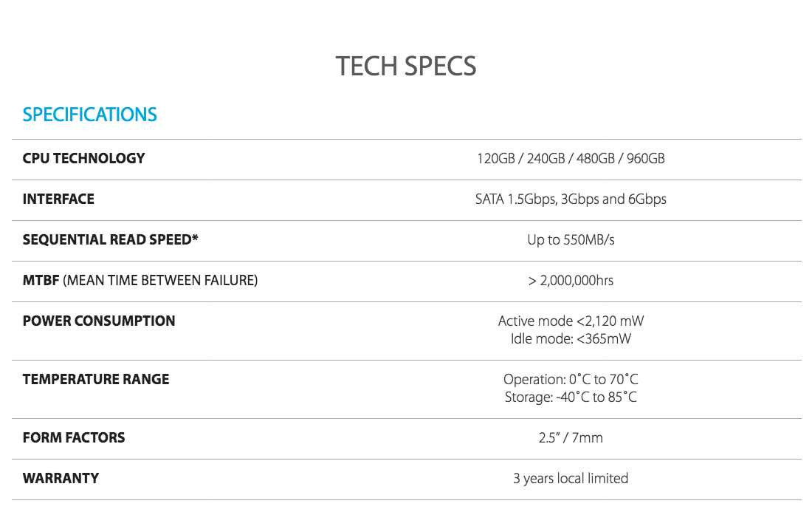The width and height of the screenshot is (812, 512).
Task: Click the SEQUENTIAL READ SPEED* label
Action: coord(111,239)
